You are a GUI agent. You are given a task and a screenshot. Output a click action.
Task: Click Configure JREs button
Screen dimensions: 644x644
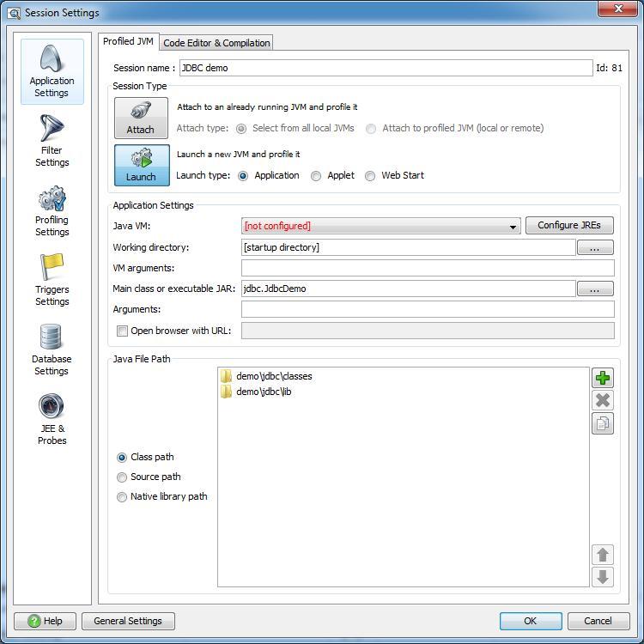[569, 225]
